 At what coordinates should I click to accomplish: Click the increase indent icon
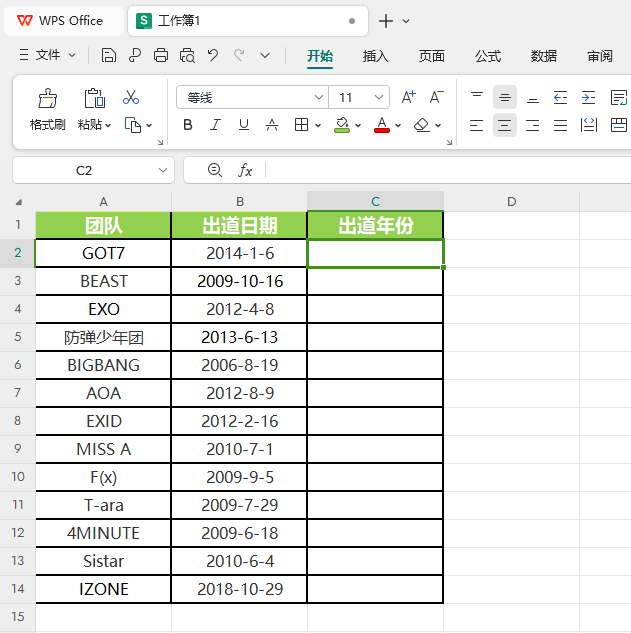(x=588, y=98)
